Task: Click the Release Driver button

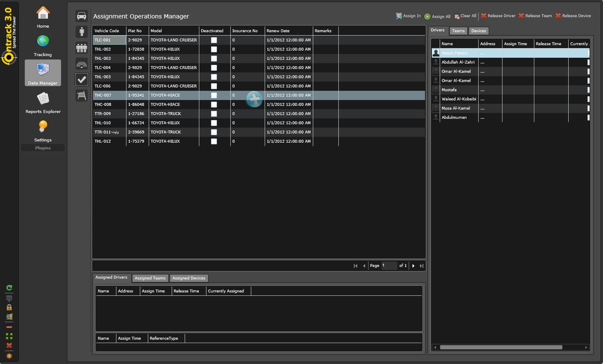Action: 497,15
